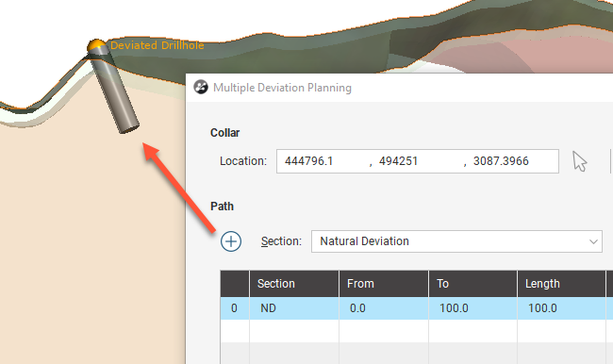Click the From value 0.0 cell

384,308
